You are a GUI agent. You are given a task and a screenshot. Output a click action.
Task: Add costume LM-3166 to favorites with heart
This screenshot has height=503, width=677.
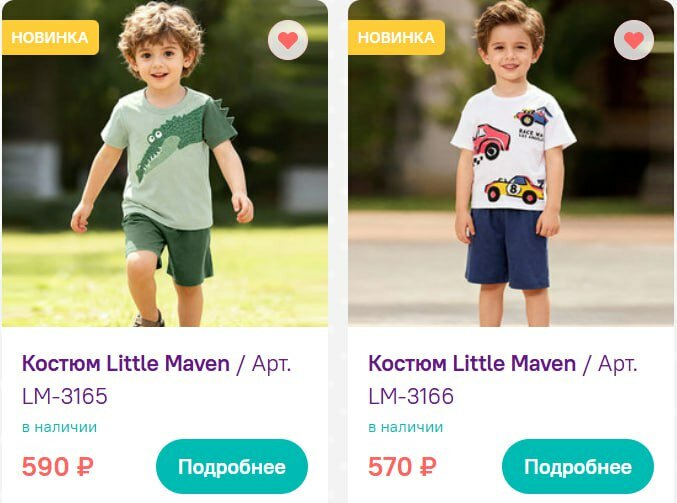tap(634, 40)
